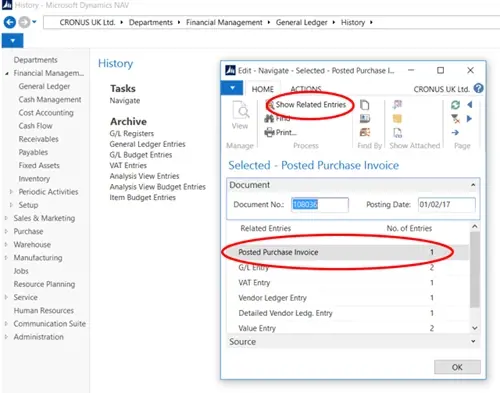The width and height of the screenshot is (500, 393).
Task: Open G/L Budget Entries link
Action: tap(141, 155)
